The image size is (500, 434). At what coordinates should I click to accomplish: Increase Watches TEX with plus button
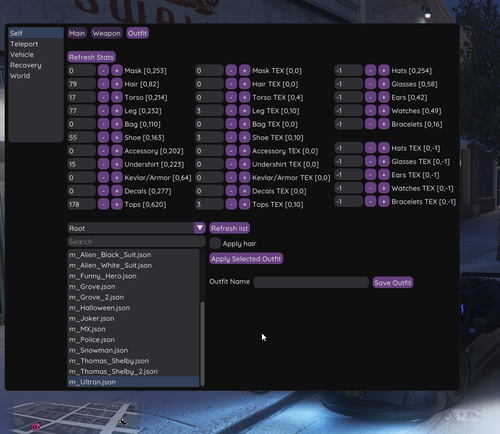click(384, 188)
